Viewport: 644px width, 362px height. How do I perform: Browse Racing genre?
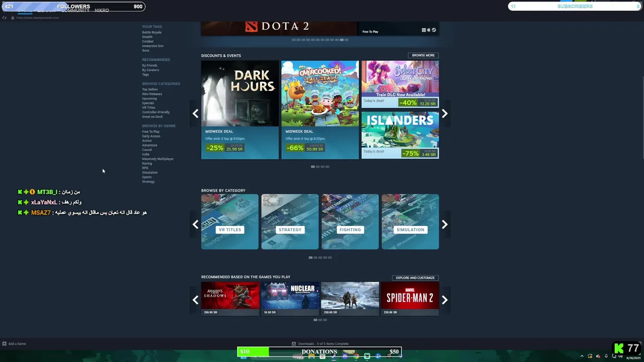click(x=147, y=163)
